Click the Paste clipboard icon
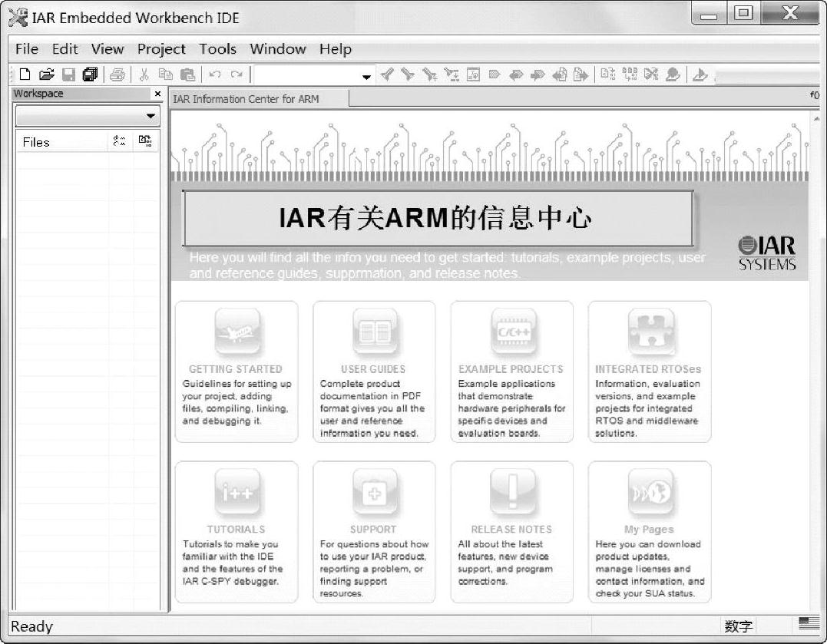Image resolution: width=827 pixels, height=644 pixels. point(188,74)
